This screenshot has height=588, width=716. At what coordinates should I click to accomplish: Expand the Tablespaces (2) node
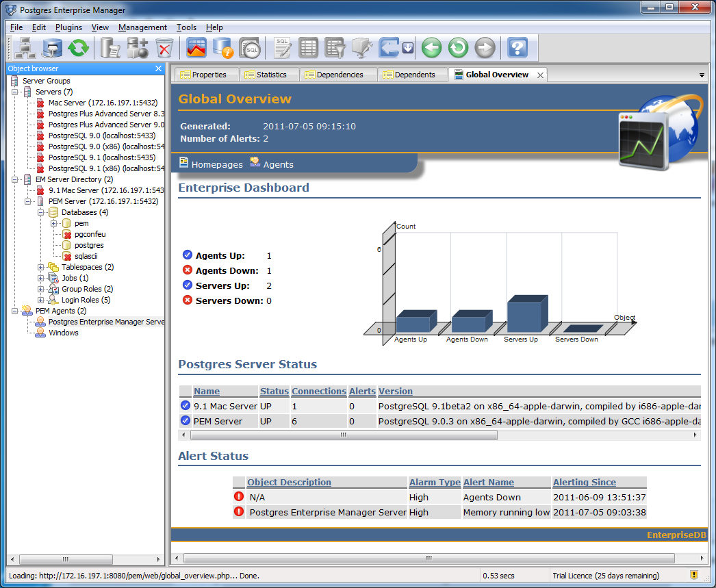(x=40, y=267)
